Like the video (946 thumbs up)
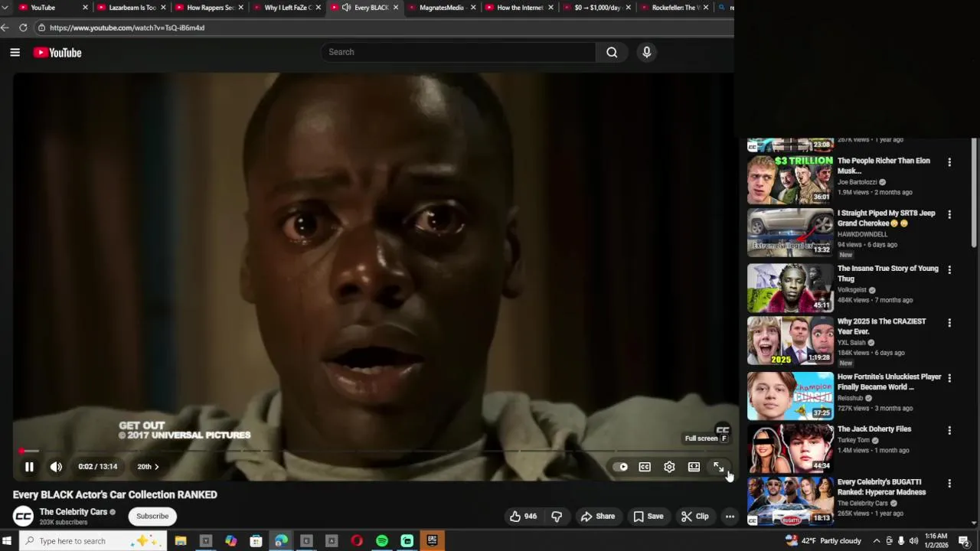This screenshot has width=980, height=551. point(523,517)
